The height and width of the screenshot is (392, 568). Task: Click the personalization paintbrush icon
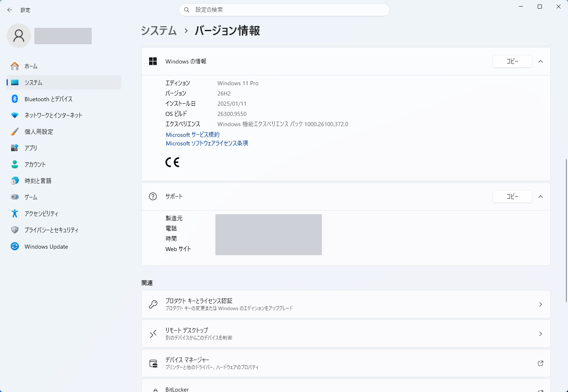15,131
